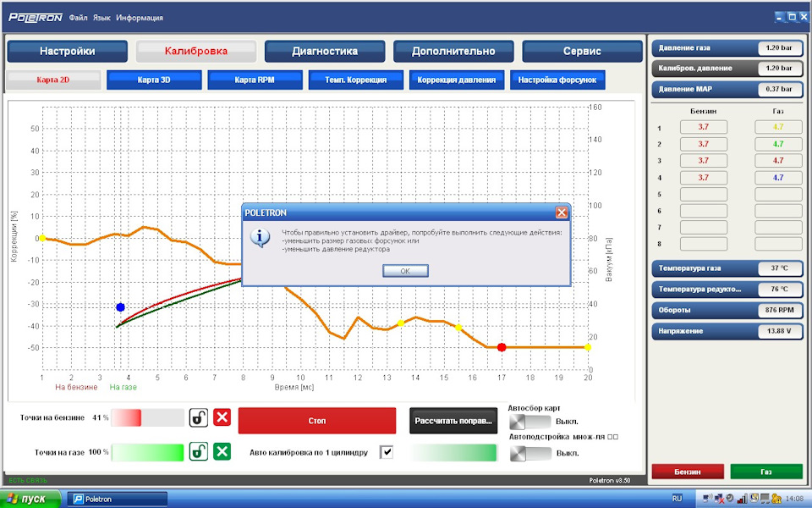This screenshot has height=508, width=812.
Task: Click the yellow point at 20 ms curve end
Action: click(x=587, y=347)
